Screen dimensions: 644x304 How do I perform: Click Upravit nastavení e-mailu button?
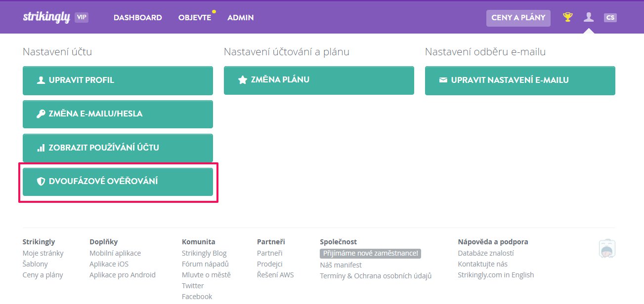click(x=520, y=80)
